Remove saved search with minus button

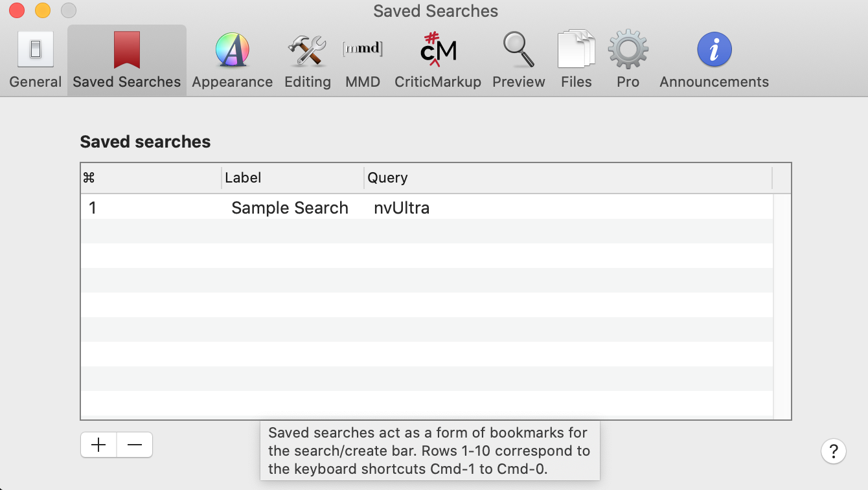(x=135, y=445)
